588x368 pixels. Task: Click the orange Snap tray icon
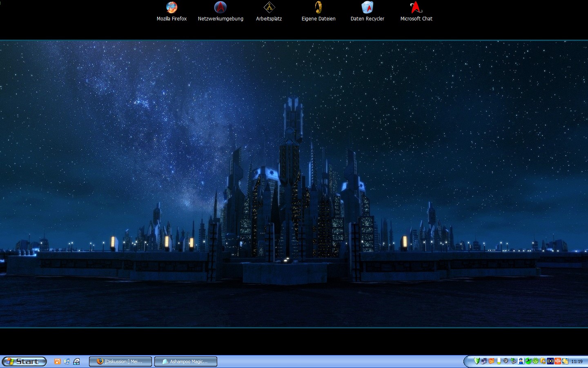(x=558, y=361)
